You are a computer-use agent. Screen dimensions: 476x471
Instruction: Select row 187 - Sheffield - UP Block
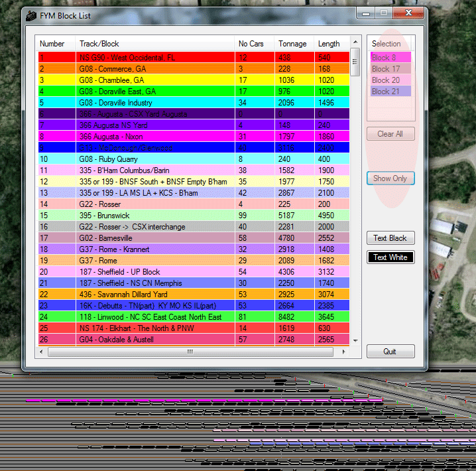click(194, 272)
